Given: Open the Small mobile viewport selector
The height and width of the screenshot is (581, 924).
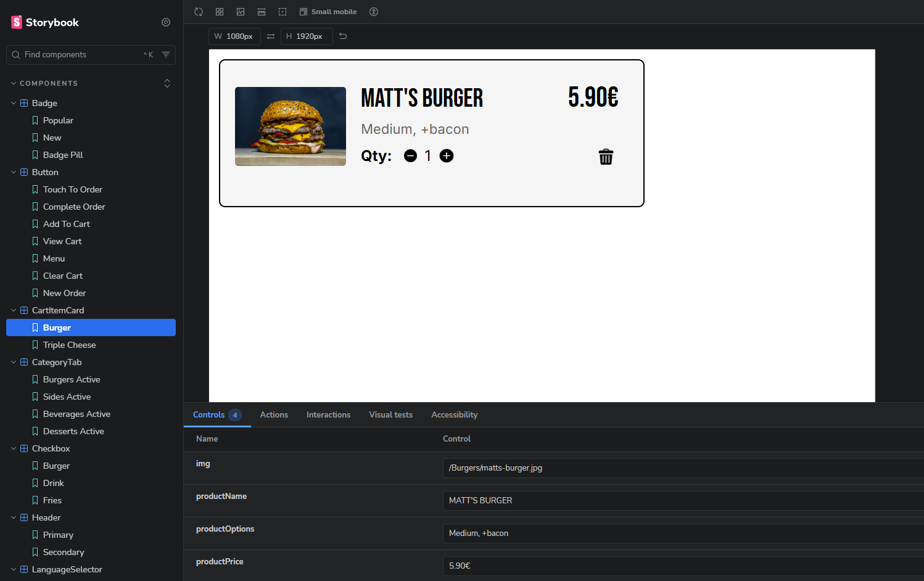Looking at the screenshot, I should (x=328, y=11).
